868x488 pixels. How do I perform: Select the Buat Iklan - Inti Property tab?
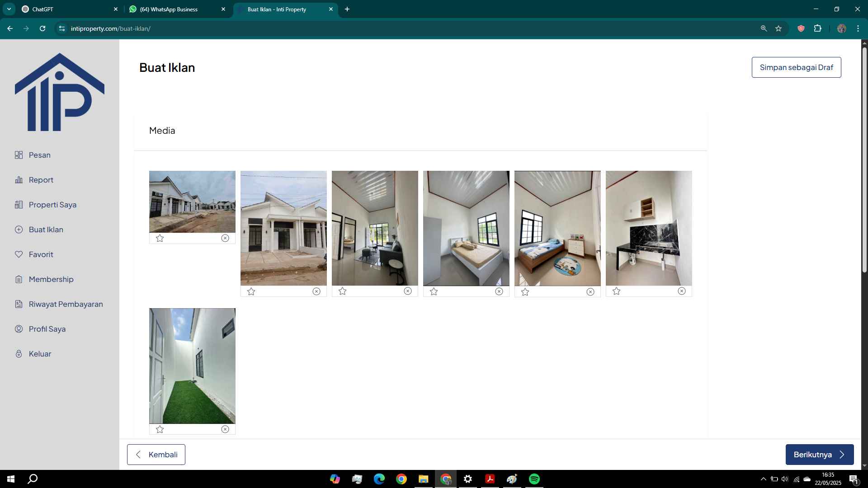285,9
